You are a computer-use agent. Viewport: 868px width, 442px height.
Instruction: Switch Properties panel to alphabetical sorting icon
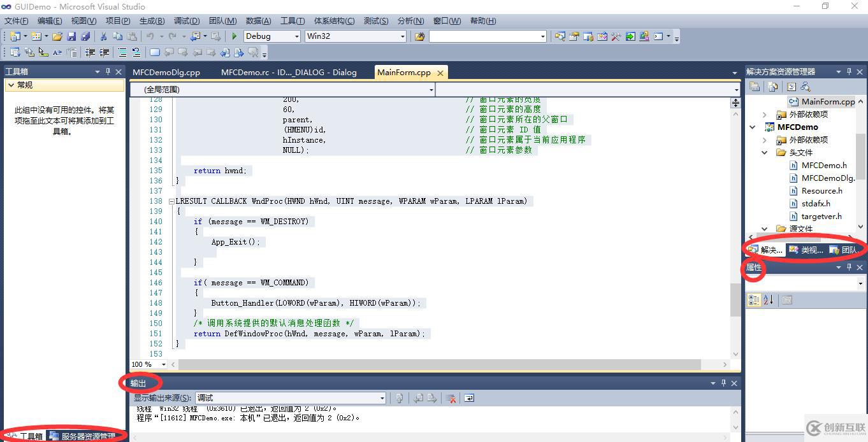[x=765, y=299]
